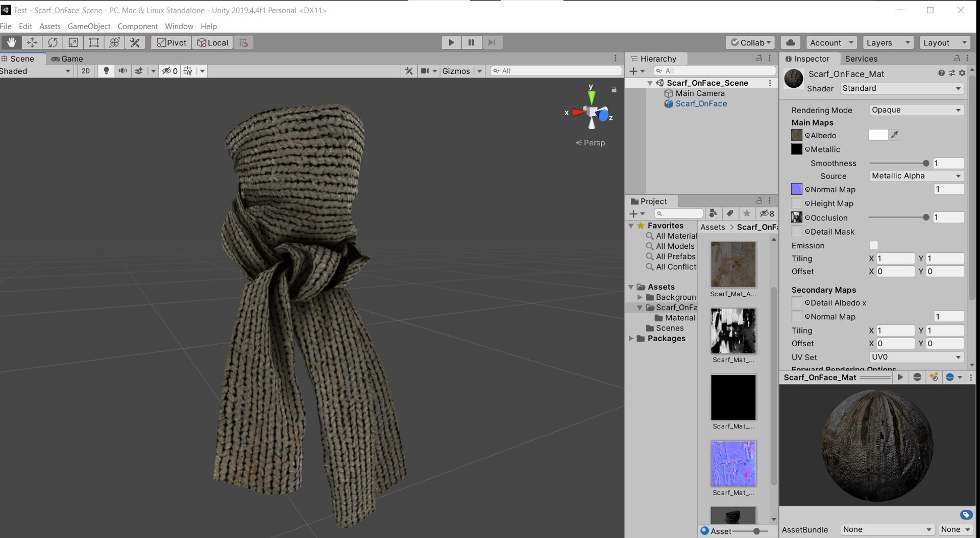The image size is (980, 538).
Task: Open the Layers dropdown
Action: click(888, 43)
